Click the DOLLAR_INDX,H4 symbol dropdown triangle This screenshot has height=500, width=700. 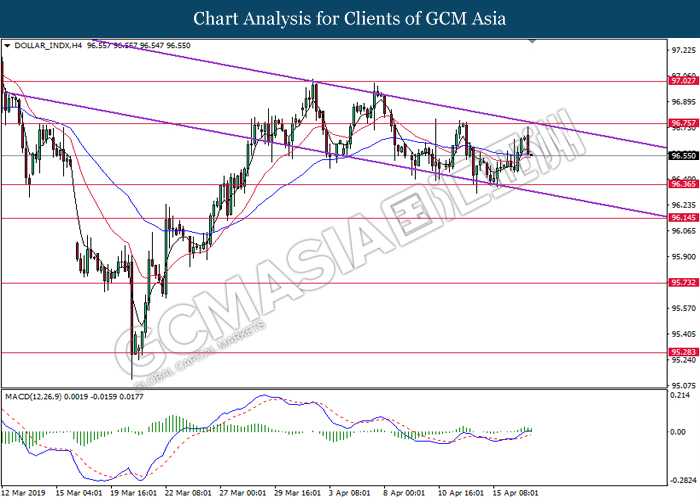pyautogui.click(x=7, y=46)
